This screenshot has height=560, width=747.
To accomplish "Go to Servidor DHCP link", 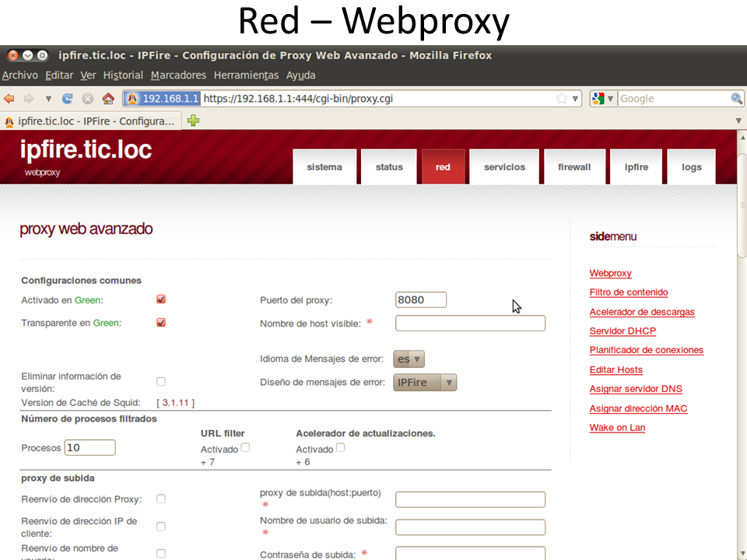I will point(622,331).
